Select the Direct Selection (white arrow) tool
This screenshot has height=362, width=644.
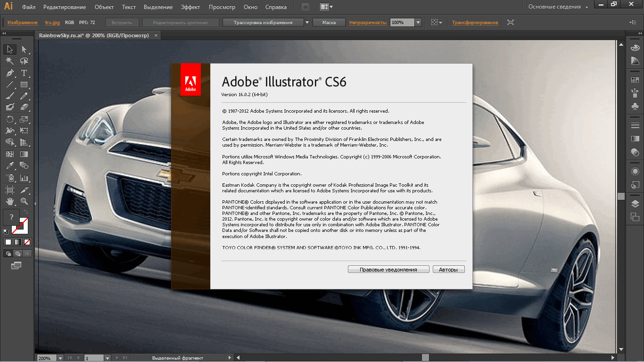[24, 49]
